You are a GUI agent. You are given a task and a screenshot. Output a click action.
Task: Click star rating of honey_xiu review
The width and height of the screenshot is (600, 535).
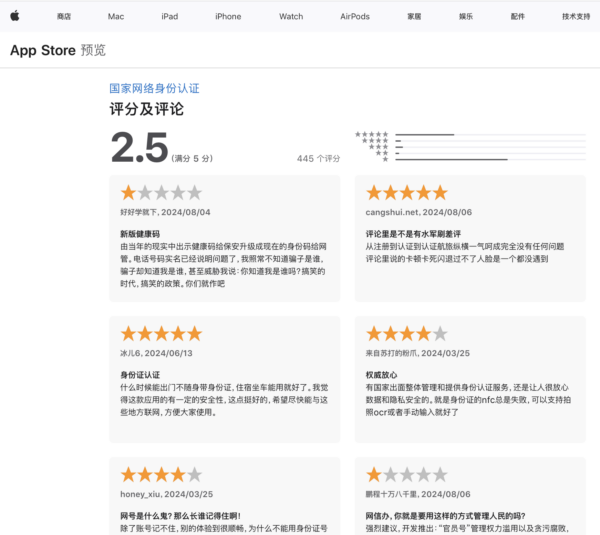tap(161, 475)
